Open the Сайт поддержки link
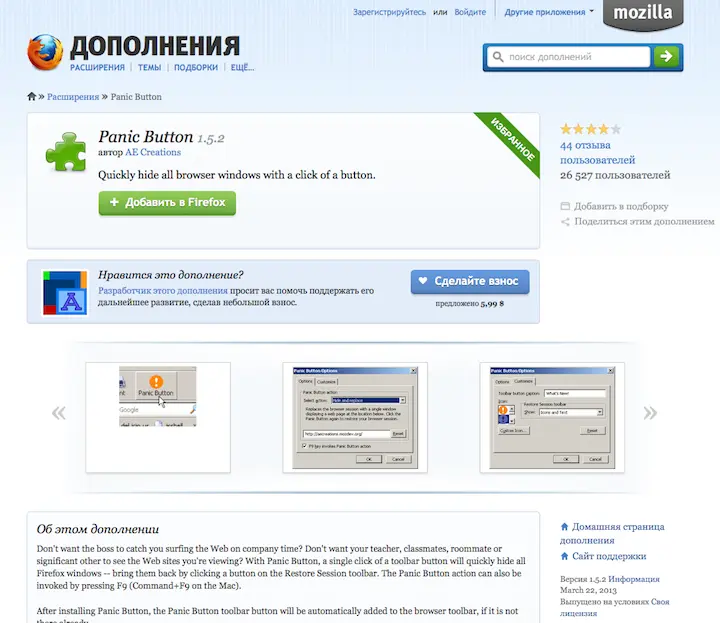 point(609,556)
